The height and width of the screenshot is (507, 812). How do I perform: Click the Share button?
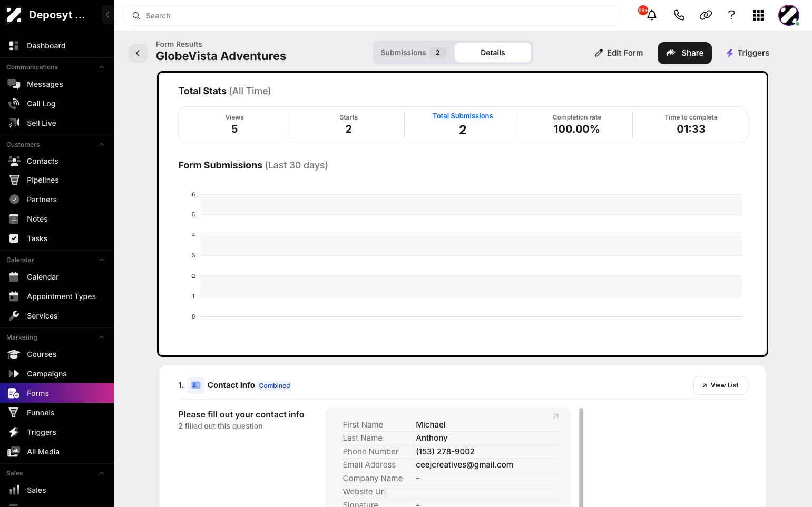(x=684, y=53)
